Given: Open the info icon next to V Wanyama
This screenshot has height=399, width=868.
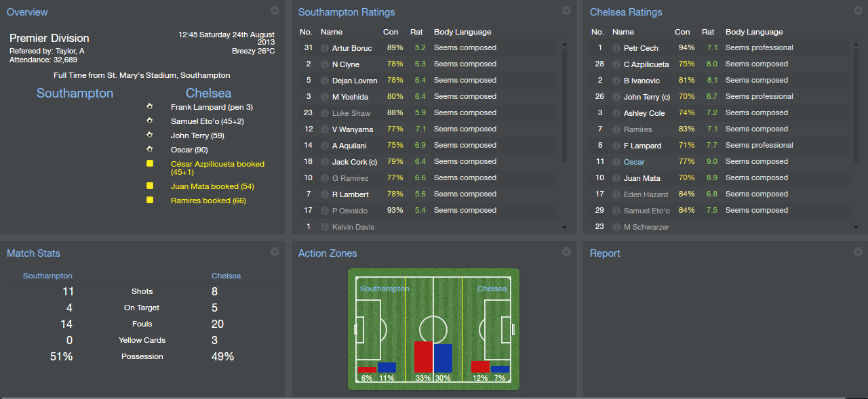Looking at the screenshot, I should click(324, 129).
